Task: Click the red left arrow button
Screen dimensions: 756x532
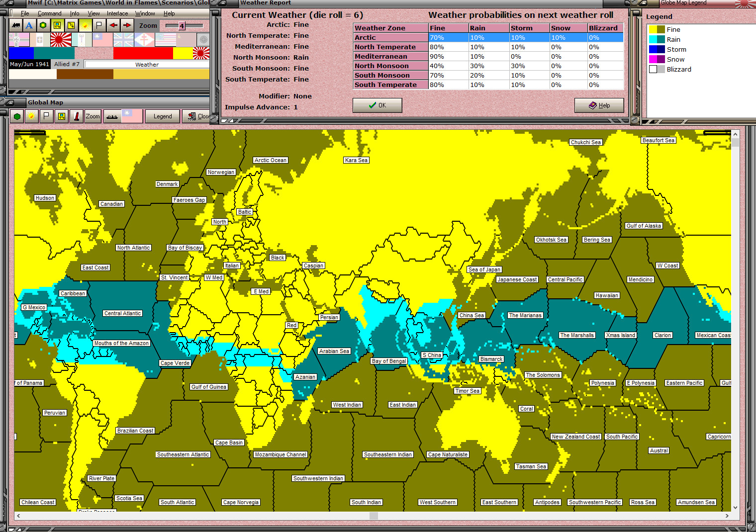Action: [x=113, y=25]
